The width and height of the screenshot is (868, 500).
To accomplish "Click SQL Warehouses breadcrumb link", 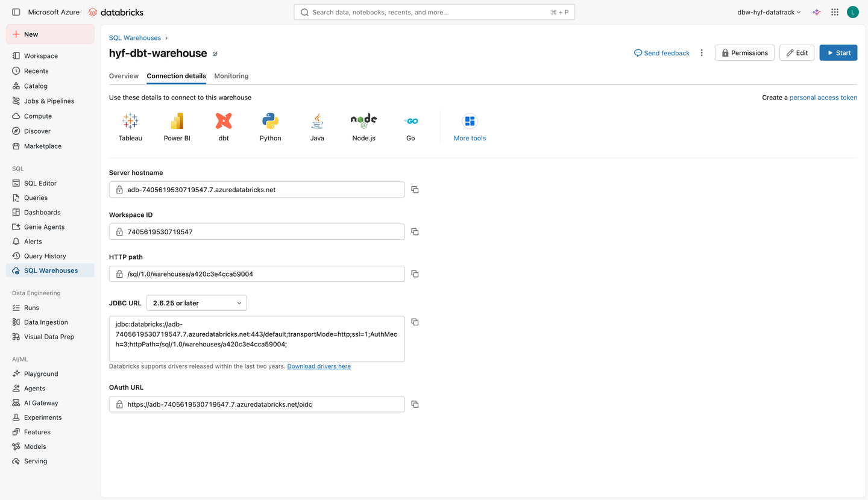I will 135,38.
